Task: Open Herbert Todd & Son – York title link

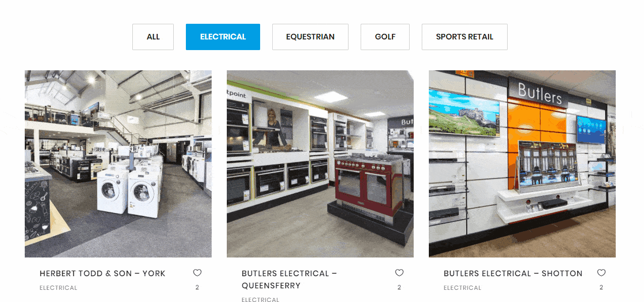Action: tap(103, 274)
